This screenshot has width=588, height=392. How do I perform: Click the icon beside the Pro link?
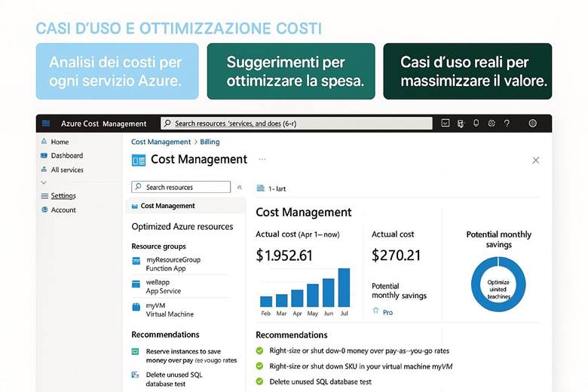click(375, 311)
